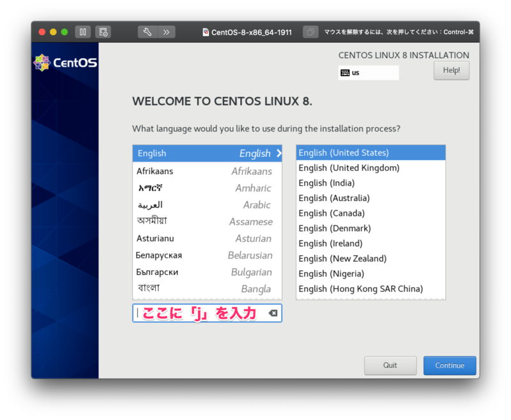
Task: Close the VM window red button
Action: 42,32
